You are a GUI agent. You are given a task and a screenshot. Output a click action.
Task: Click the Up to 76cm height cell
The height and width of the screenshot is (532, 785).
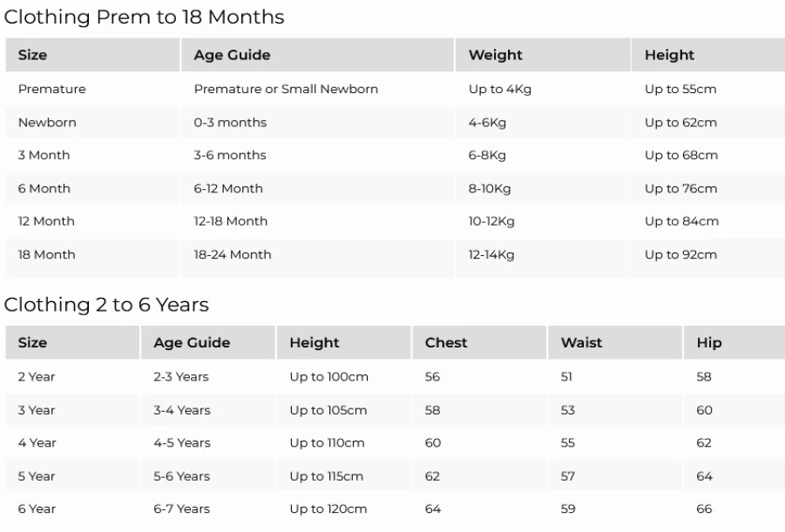pos(708,189)
